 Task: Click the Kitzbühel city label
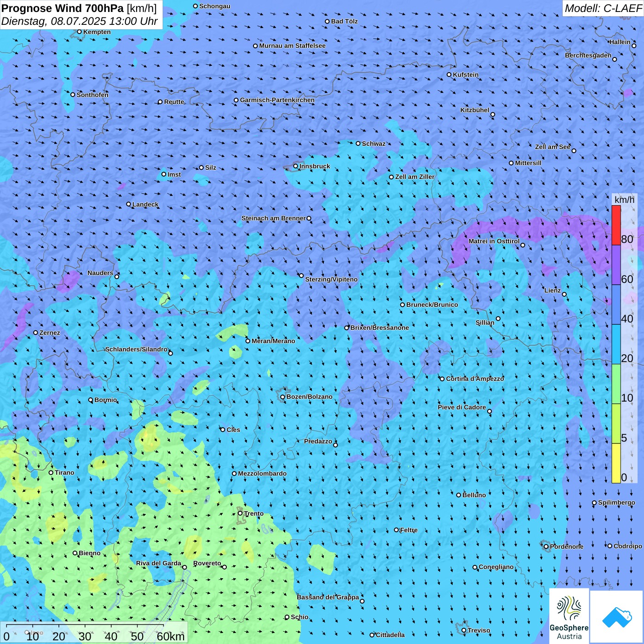click(x=475, y=110)
